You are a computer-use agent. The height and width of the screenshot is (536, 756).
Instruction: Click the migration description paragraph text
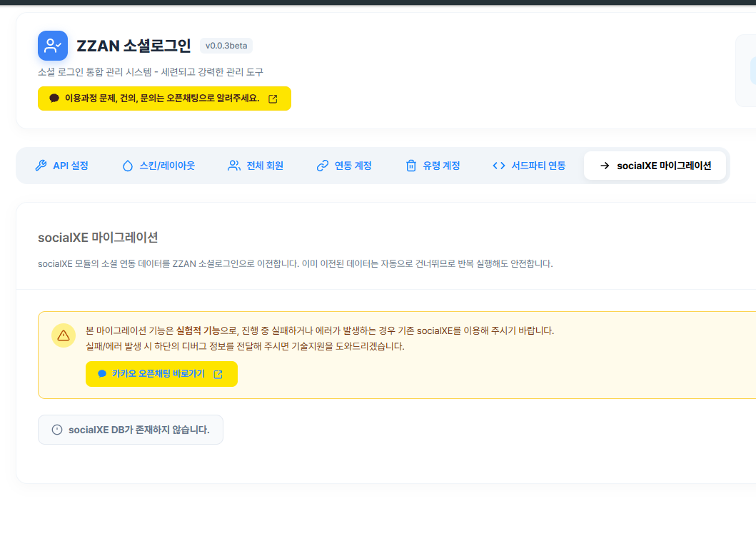tap(295, 263)
